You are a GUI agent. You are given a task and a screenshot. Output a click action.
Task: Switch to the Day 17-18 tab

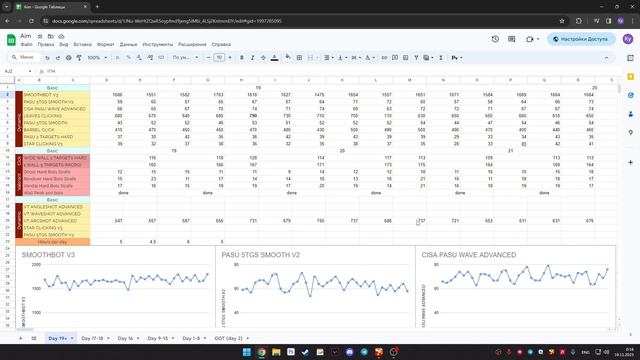[92, 338]
